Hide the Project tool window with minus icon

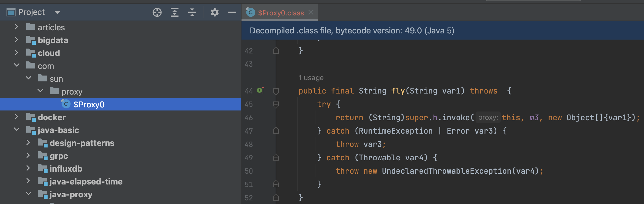coord(232,12)
